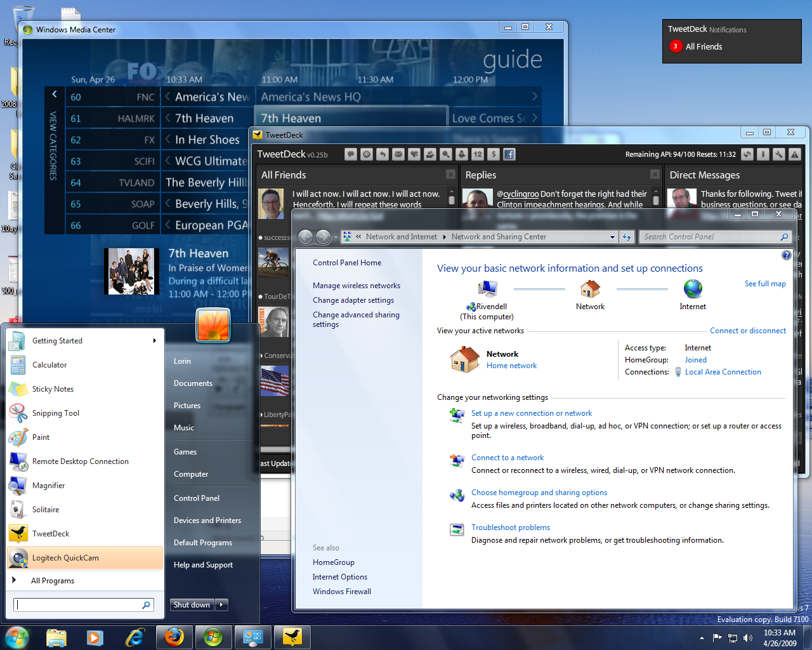Open Internet Explorer from taskbar
This screenshot has height=650, width=812.
(134, 637)
